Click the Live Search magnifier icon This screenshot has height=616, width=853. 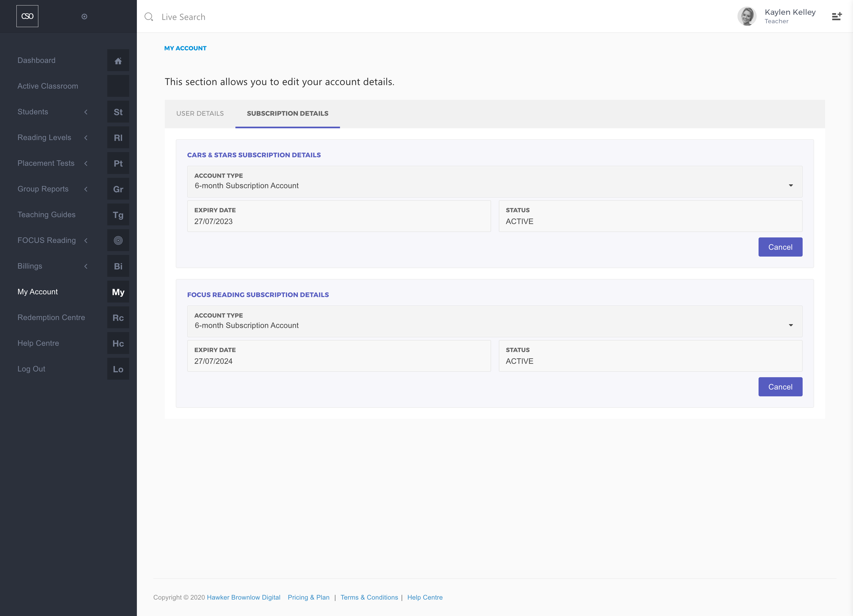click(x=149, y=17)
